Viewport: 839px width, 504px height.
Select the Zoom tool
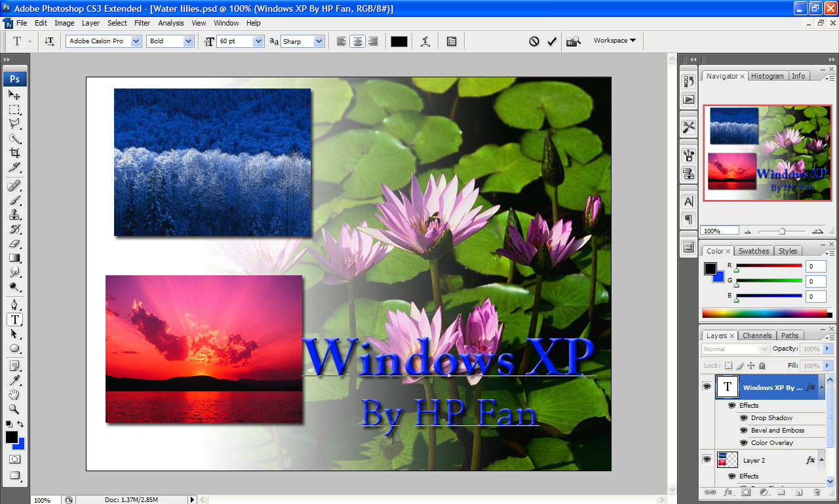pyautogui.click(x=14, y=409)
